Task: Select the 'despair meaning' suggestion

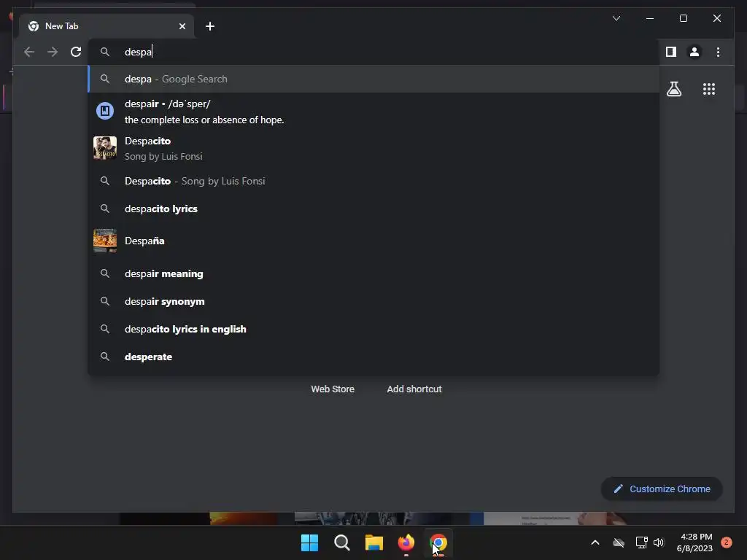Action: coord(373,274)
